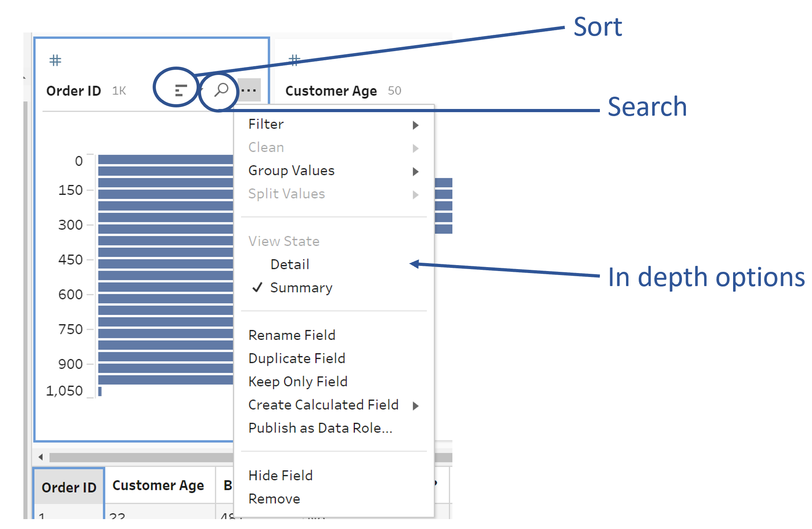
Task: Select the Summary view state option
Action: click(x=301, y=288)
